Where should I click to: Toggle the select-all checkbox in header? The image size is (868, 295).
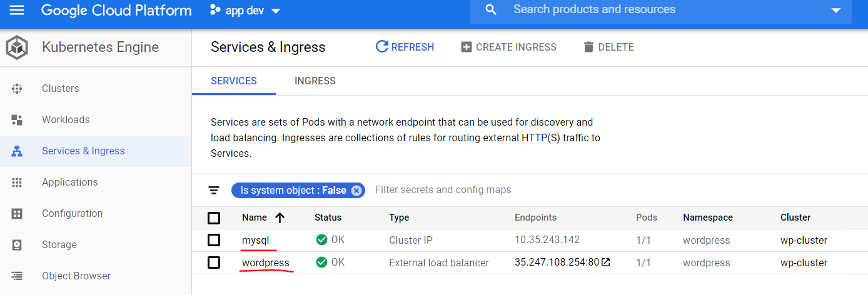(214, 218)
